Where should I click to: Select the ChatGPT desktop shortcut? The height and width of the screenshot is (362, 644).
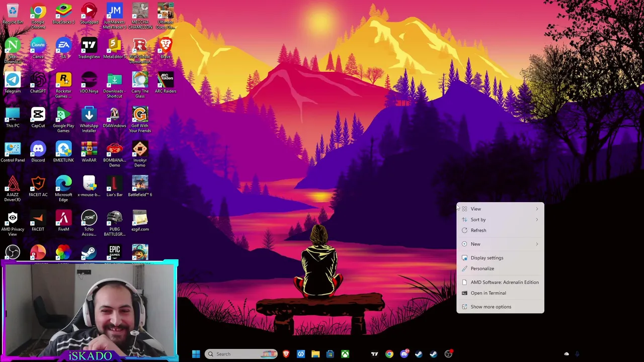[38, 83]
